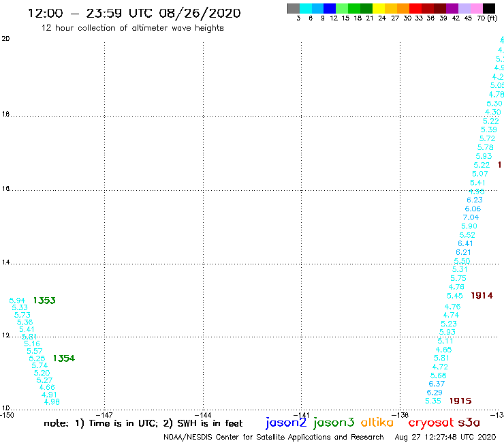Click the 5.57 wave height value

34,351
